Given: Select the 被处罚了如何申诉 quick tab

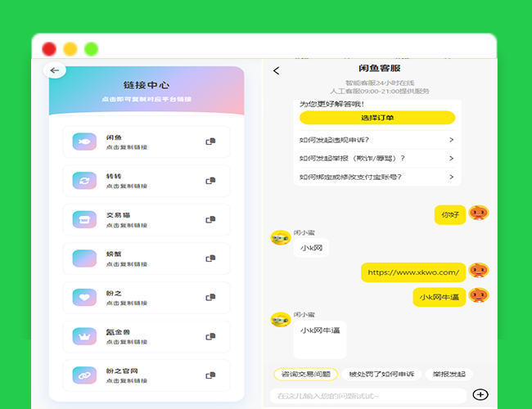Looking at the screenshot, I should (381, 374).
